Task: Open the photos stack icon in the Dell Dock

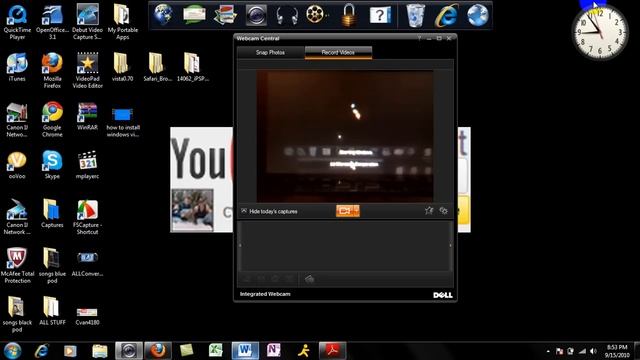Action: [x=225, y=15]
